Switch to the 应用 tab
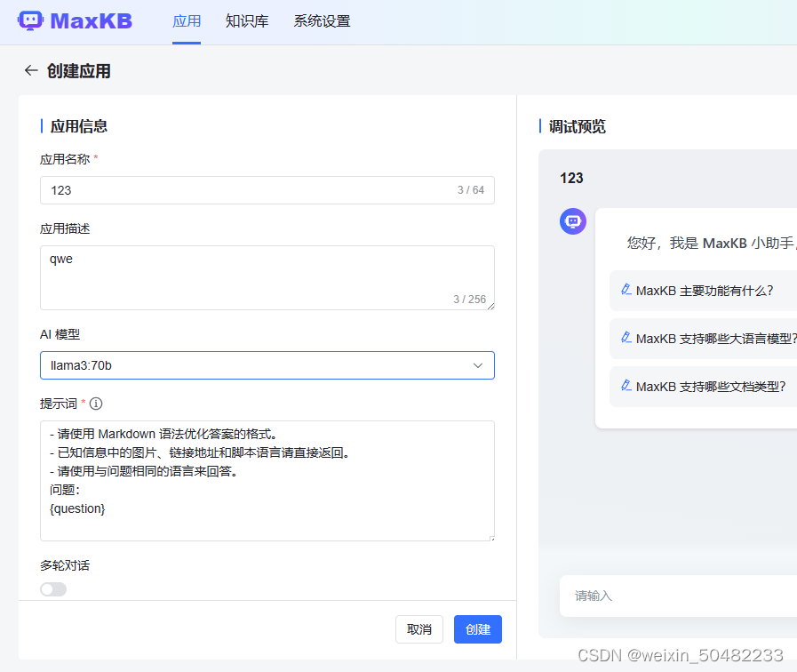The image size is (797, 672). tap(187, 21)
